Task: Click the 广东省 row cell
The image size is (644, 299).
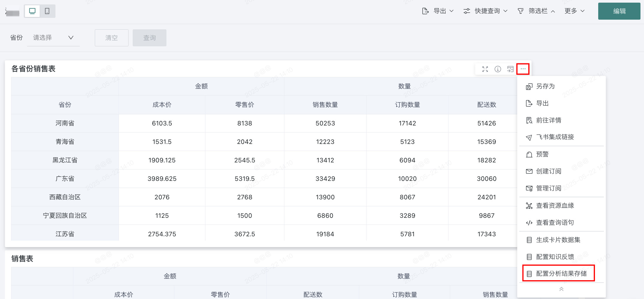Action: tap(65, 179)
